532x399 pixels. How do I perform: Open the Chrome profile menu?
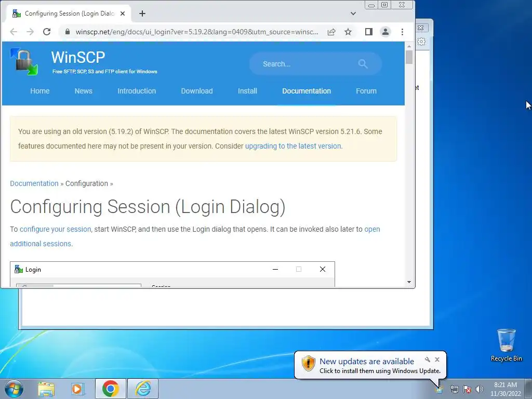(x=385, y=32)
